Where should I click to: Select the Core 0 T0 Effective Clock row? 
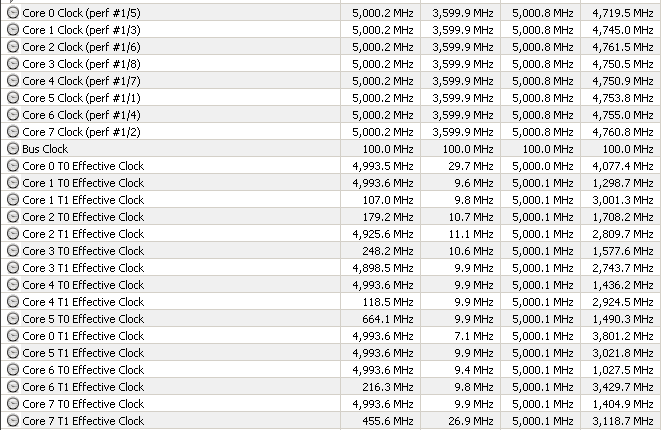pos(330,166)
